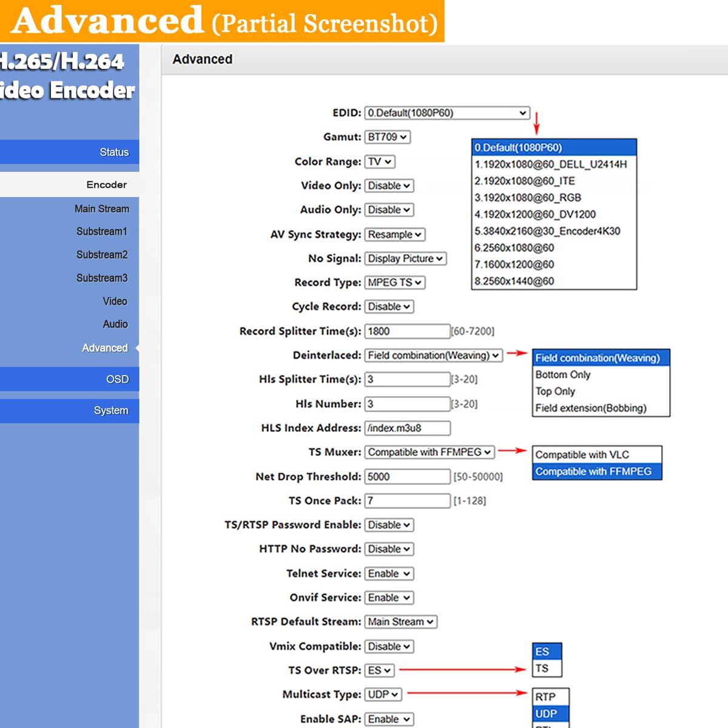Open the Deinterlaced mode dropdown
Image resolution: width=728 pixels, height=728 pixels.
[x=434, y=356]
